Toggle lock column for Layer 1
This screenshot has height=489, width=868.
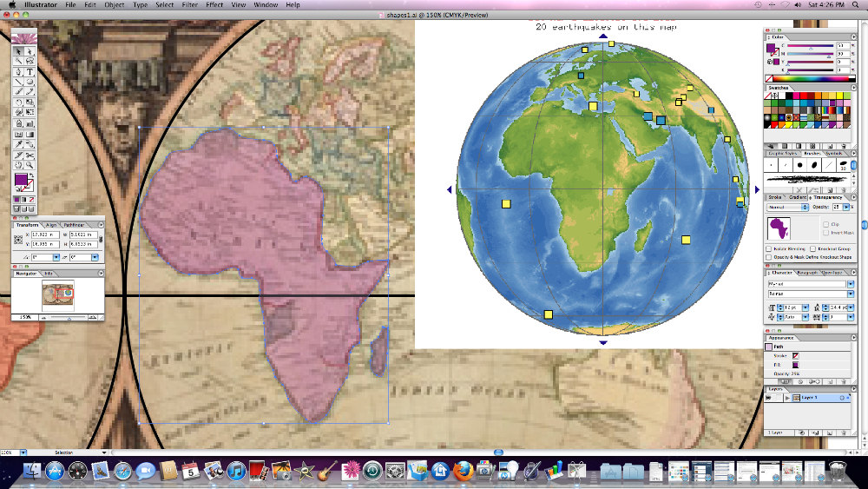click(x=777, y=398)
